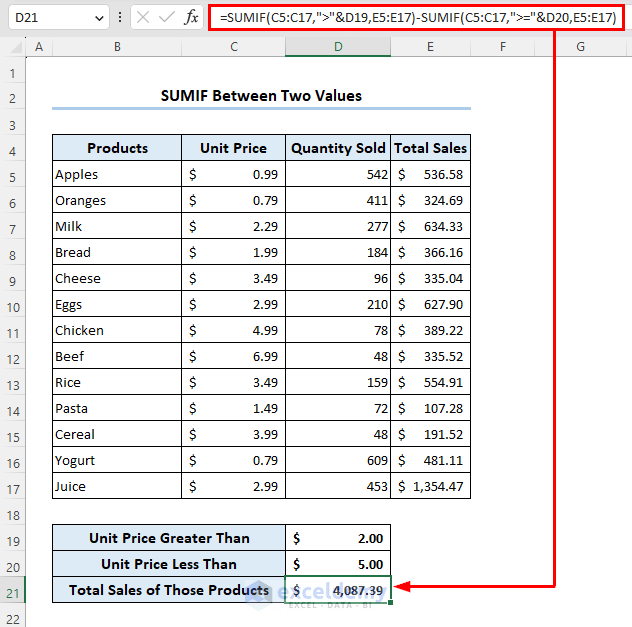Select column A header
This screenshot has width=632, height=627.
[x=39, y=47]
